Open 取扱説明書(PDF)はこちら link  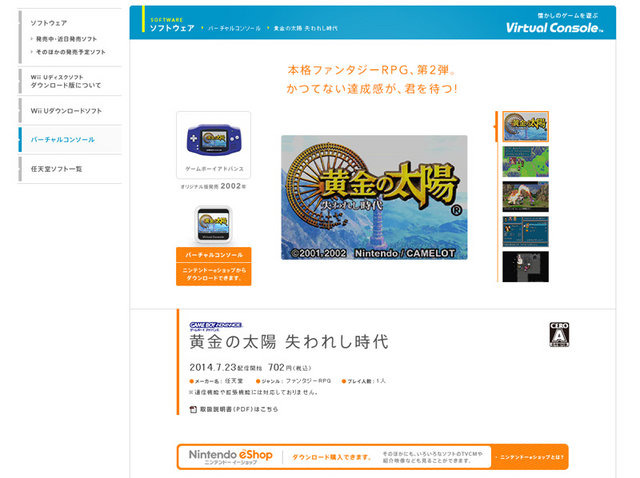pyautogui.click(x=239, y=409)
